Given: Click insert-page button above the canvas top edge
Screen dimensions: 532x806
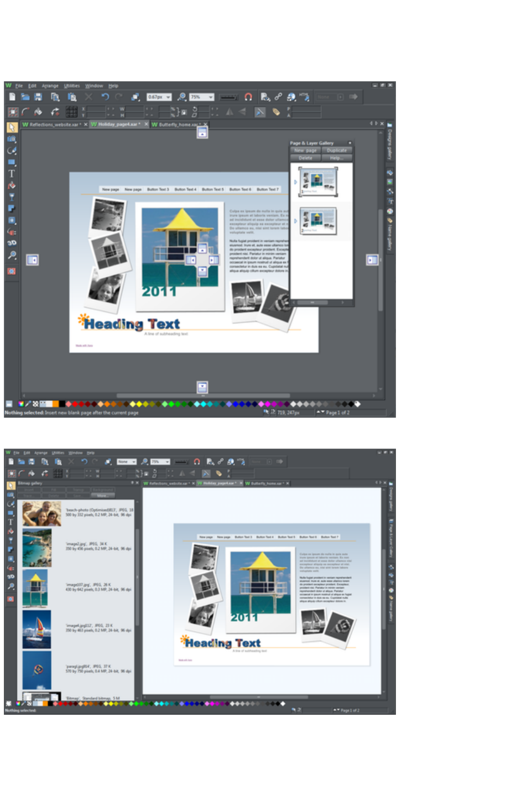Looking at the screenshot, I should [202, 133].
